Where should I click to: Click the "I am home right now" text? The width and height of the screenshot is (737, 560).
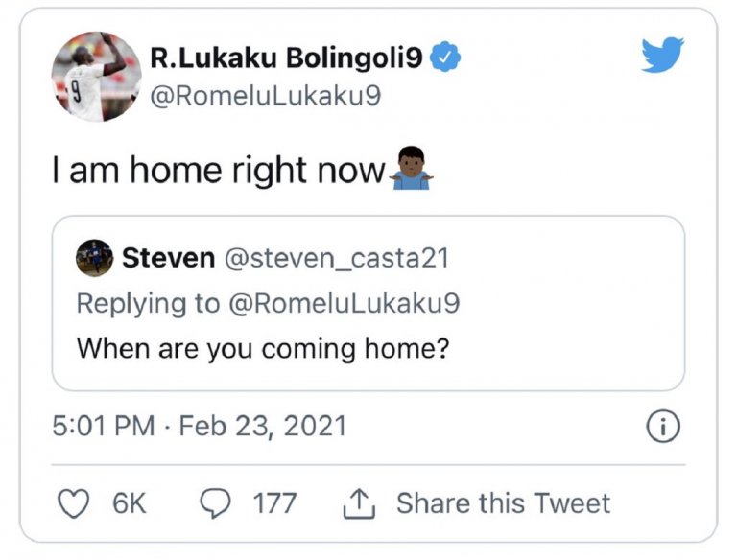coord(218,171)
